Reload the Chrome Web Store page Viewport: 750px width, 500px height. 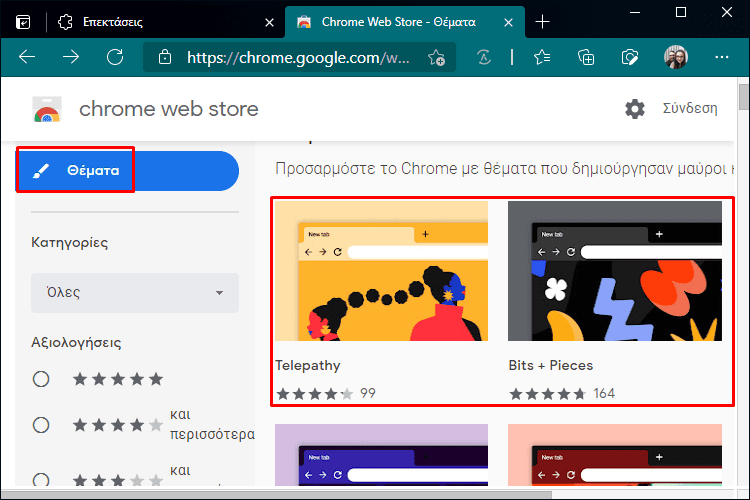(x=115, y=57)
